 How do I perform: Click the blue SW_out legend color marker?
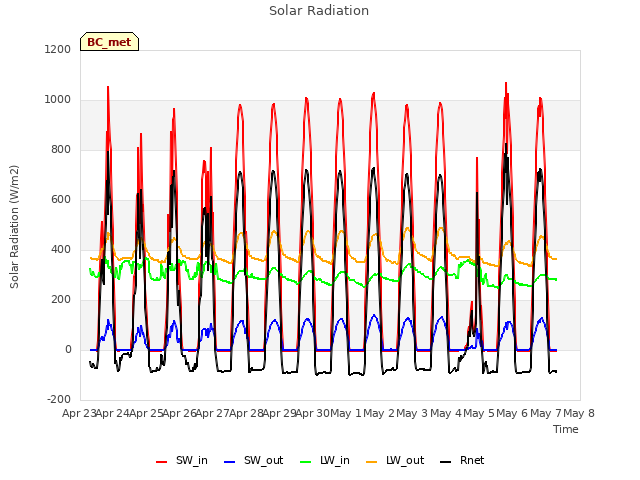(x=230, y=462)
